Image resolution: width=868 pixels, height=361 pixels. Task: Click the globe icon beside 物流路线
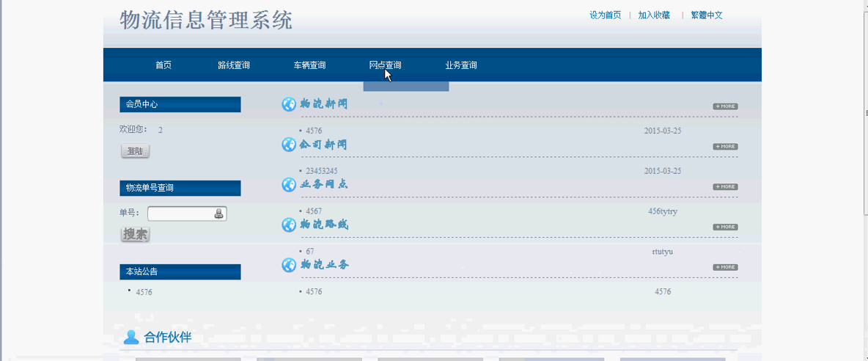click(289, 225)
